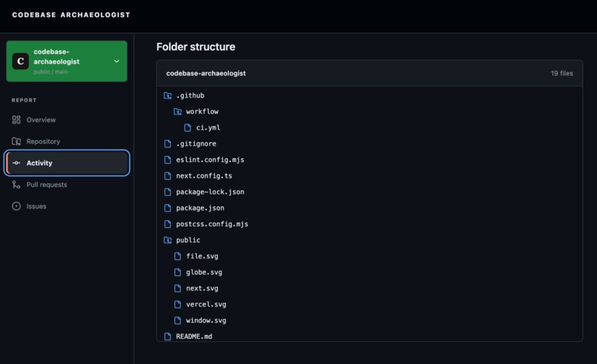The width and height of the screenshot is (597, 364).
Task: Go to Pull requests section
Action: pos(67,184)
